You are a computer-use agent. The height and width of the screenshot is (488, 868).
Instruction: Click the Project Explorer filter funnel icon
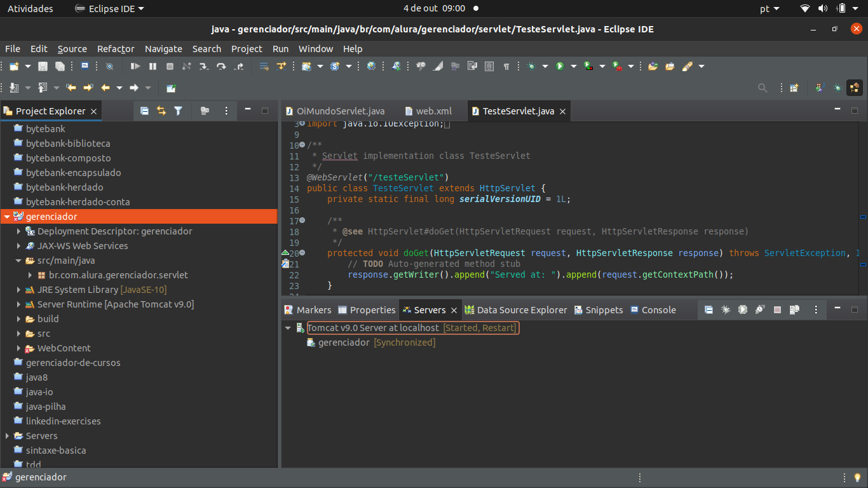point(179,111)
